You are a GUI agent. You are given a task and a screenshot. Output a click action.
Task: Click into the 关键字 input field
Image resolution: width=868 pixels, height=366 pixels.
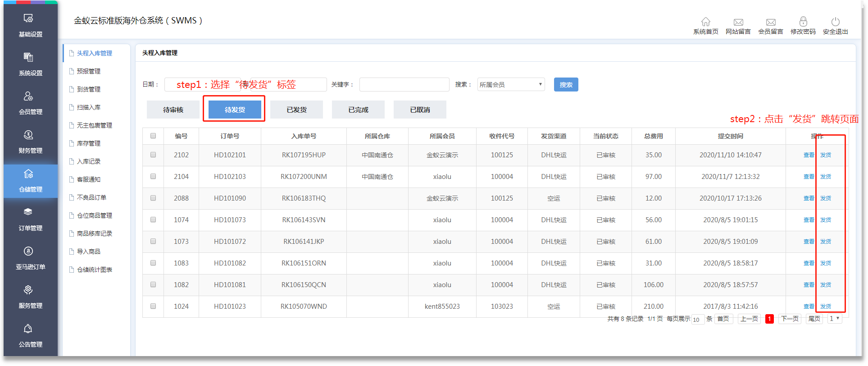pos(404,85)
